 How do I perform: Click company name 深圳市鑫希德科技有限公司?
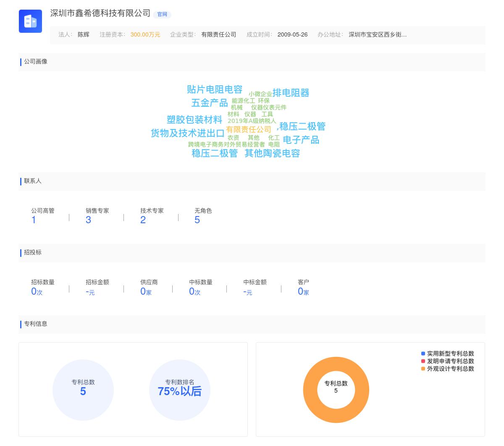point(100,13)
